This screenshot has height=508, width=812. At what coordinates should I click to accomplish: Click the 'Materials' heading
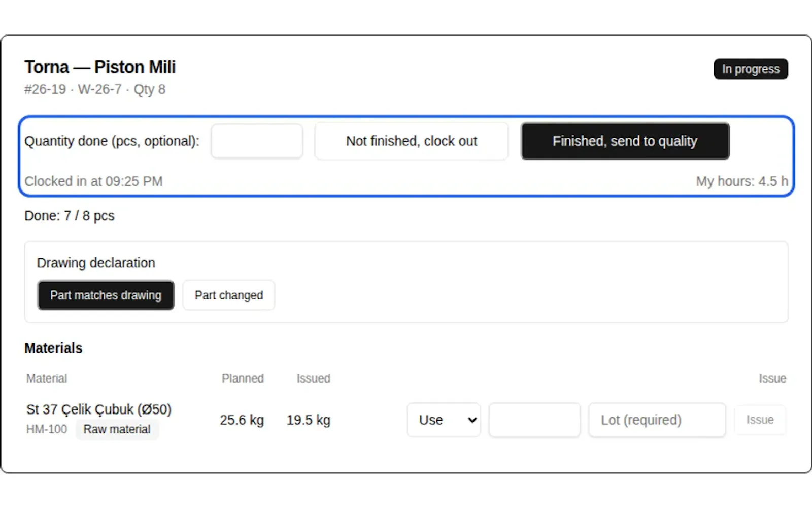point(53,348)
